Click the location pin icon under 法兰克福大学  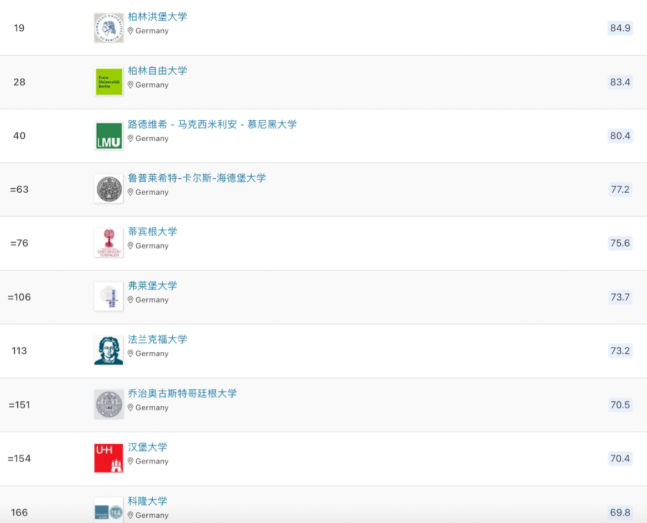[x=130, y=354]
